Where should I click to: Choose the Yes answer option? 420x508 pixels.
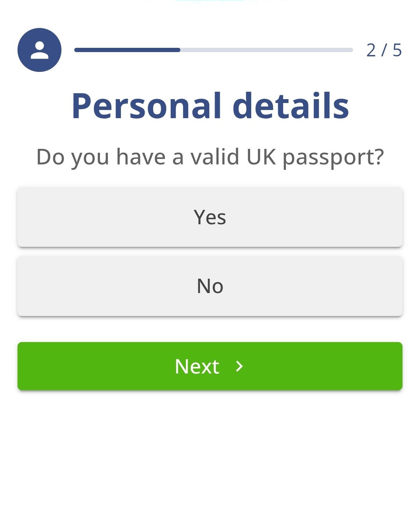(210, 217)
